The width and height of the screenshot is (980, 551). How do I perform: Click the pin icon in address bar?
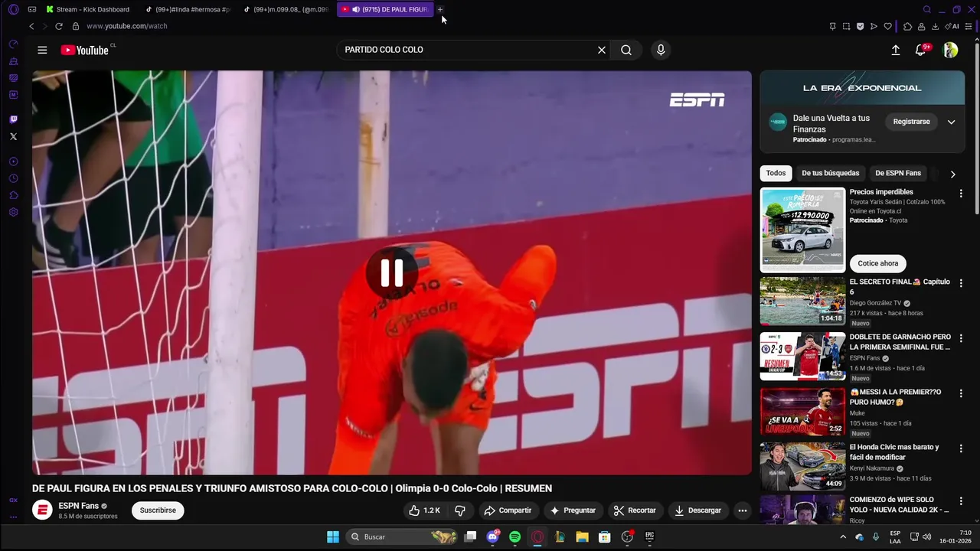click(832, 26)
